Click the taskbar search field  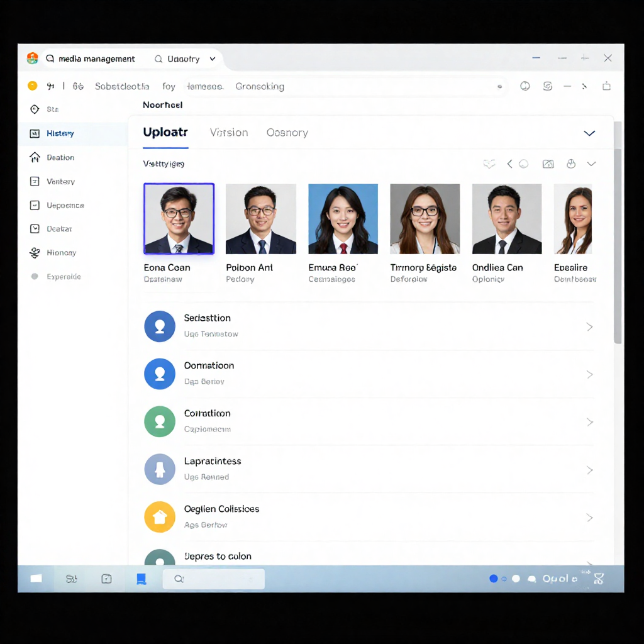[x=214, y=579]
